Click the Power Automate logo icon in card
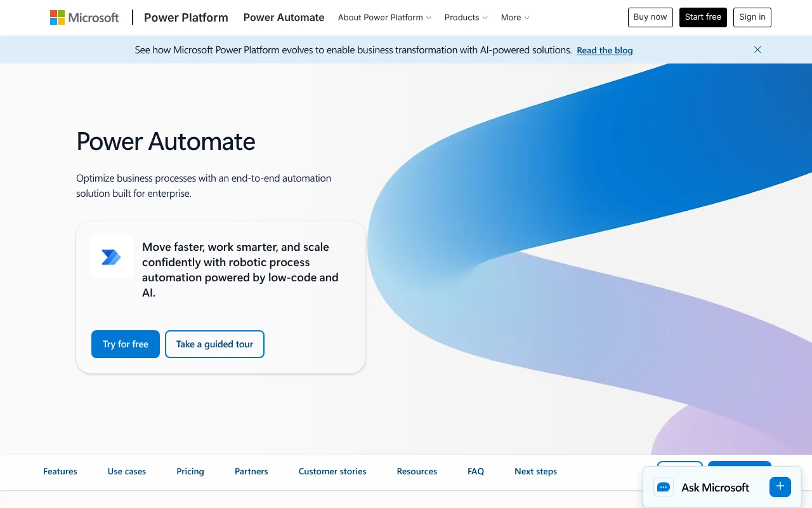The width and height of the screenshot is (812, 508). 112,257
